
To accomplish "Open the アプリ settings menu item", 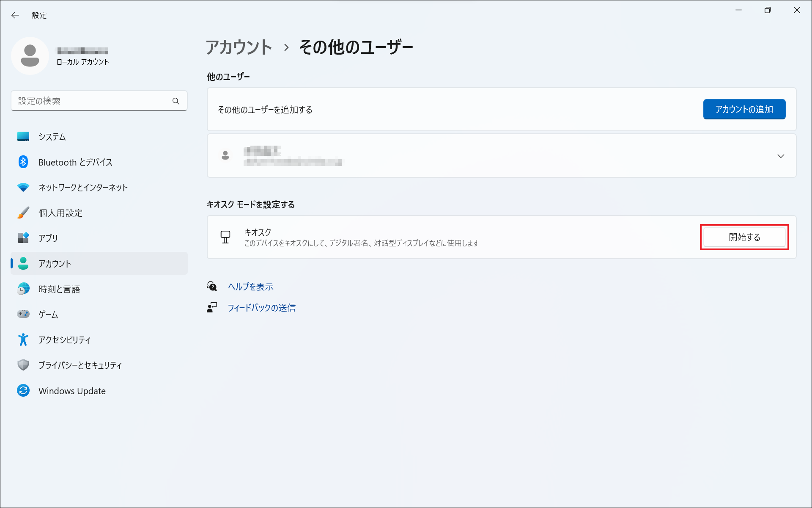I will 48,238.
